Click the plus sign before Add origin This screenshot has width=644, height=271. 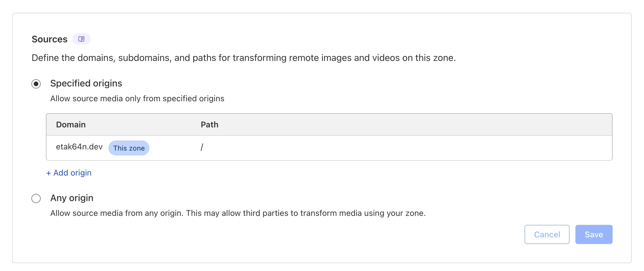pyautogui.click(x=49, y=173)
